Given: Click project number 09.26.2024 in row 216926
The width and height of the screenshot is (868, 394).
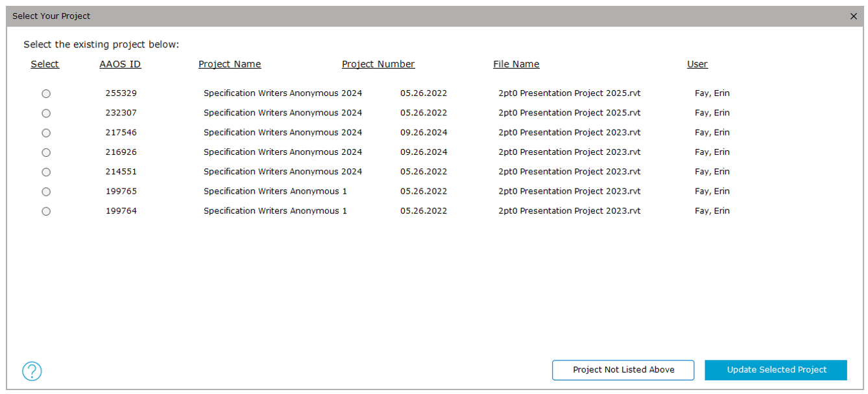Looking at the screenshot, I should click(424, 152).
